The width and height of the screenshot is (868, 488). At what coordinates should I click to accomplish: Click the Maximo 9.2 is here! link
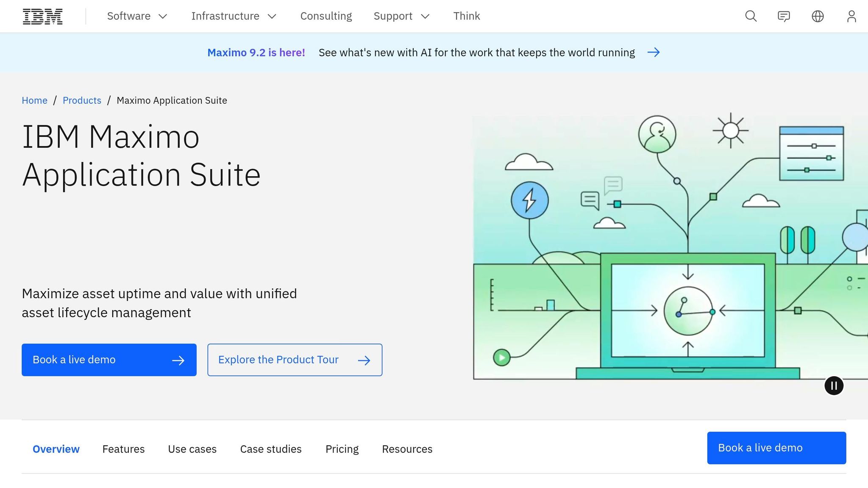coord(256,53)
